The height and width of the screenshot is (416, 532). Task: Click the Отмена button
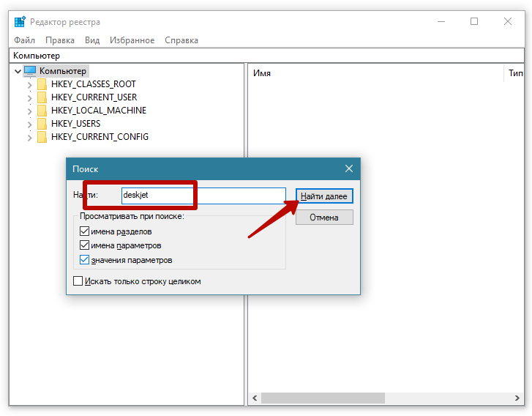[x=324, y=218]
